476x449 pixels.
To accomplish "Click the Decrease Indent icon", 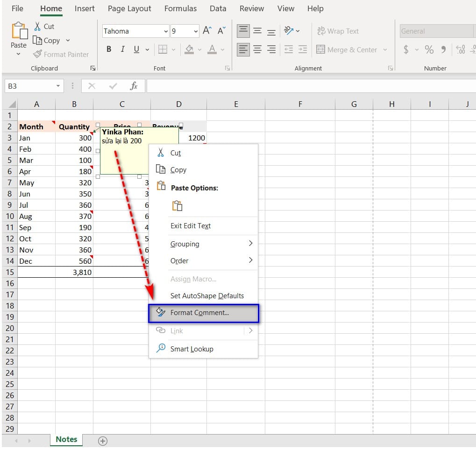I will point(288,49).
